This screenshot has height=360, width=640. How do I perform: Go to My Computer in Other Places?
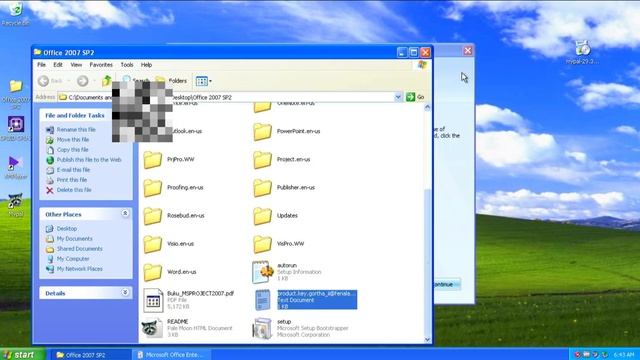(x=68, y=259)
